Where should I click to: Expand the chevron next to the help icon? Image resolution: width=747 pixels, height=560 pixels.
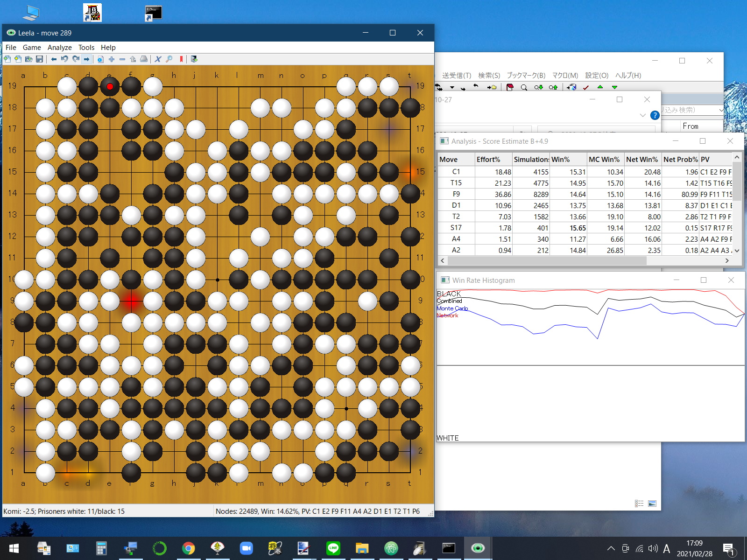click(x=643, y=115)
